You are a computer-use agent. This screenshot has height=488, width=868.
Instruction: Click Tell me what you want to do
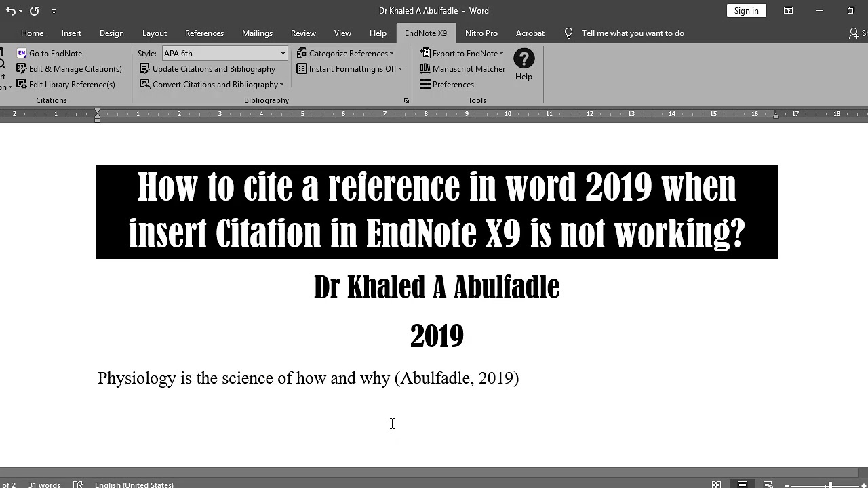coord(633,33)
